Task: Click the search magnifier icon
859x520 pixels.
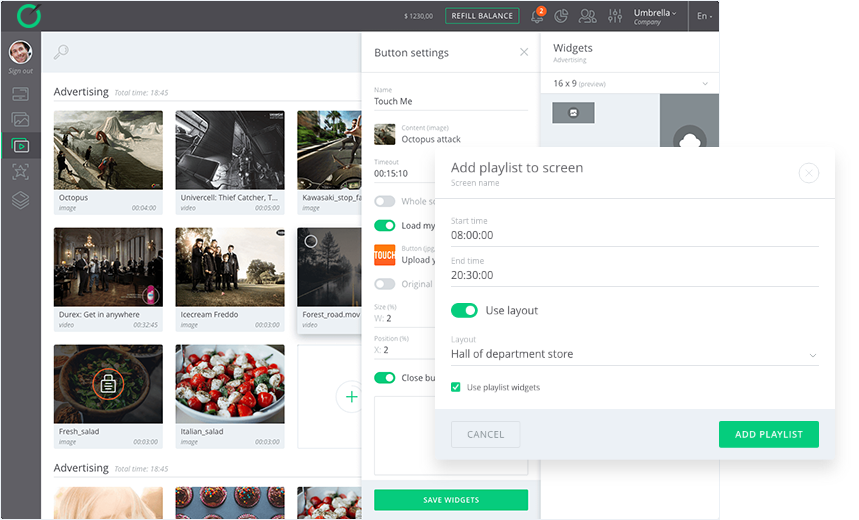Action: point(62,52)
